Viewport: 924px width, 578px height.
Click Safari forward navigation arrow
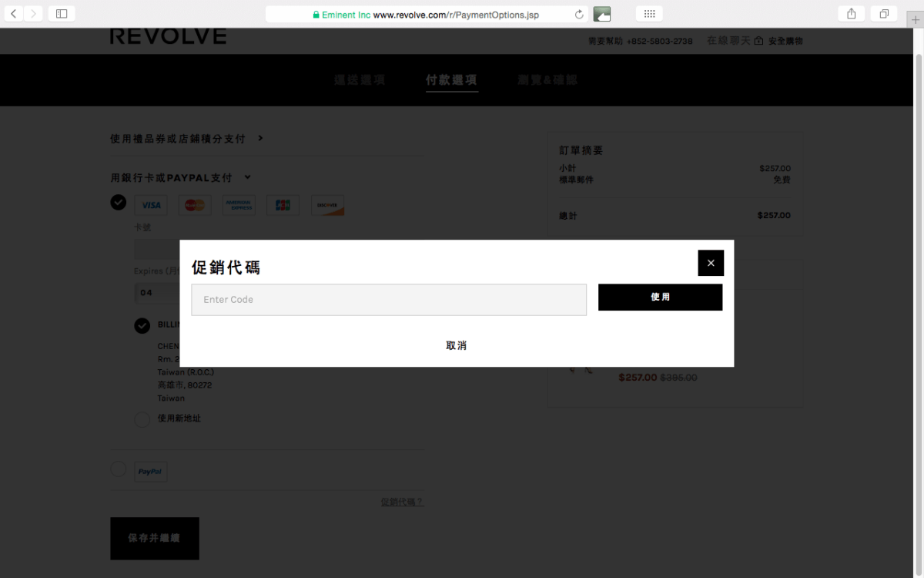(x=33, y=14)
